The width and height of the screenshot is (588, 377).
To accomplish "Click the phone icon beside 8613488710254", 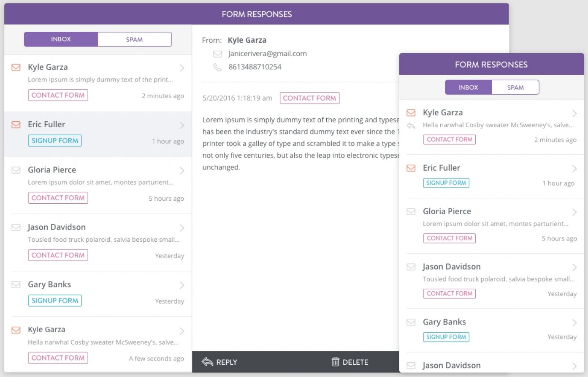I will click(x=217, y=67).
